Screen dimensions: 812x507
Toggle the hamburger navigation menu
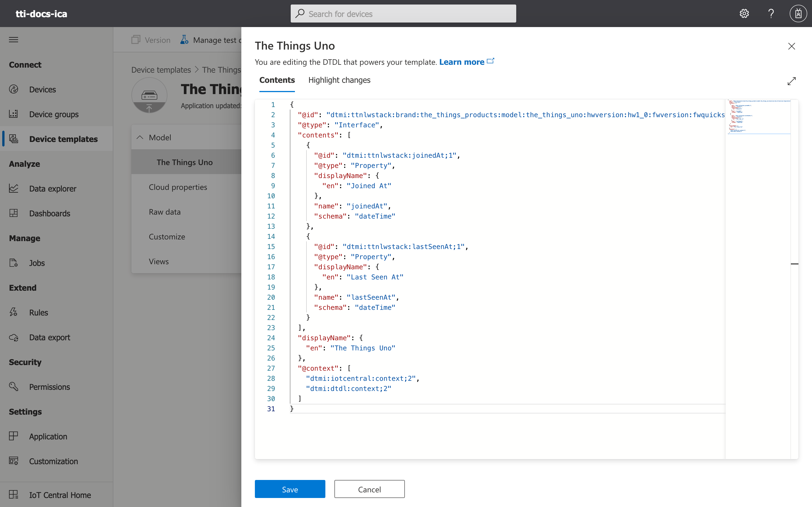click(x=14, y=39)
